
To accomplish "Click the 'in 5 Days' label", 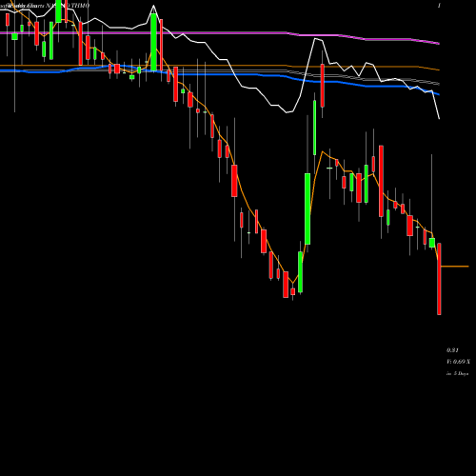I will (x=457, y=374).
